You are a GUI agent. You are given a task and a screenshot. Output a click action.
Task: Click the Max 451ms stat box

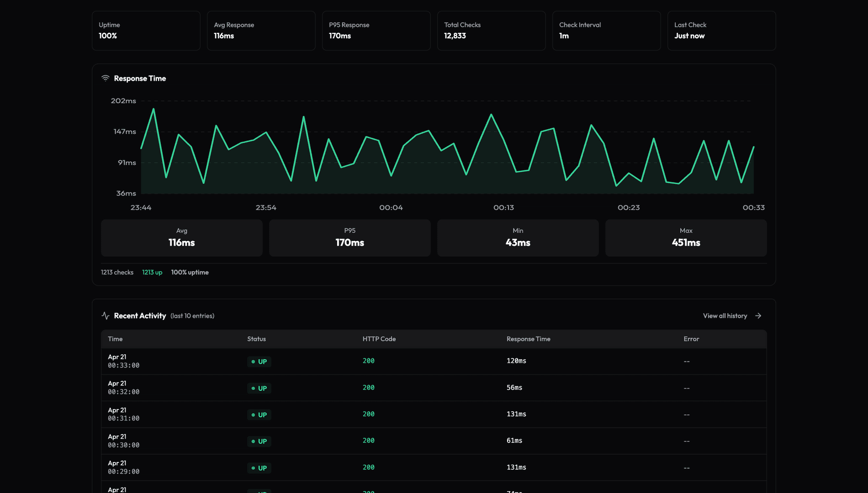pyautogui.click(x=686, y=238)
